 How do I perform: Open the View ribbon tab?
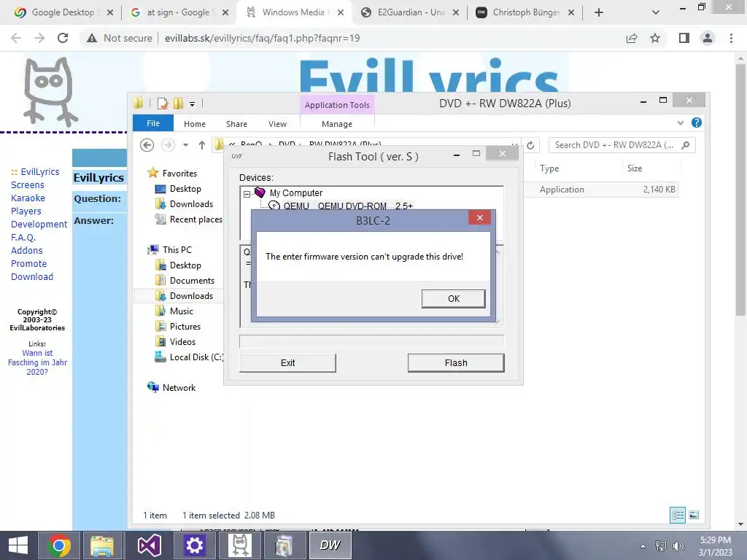(x=277, y=124)
